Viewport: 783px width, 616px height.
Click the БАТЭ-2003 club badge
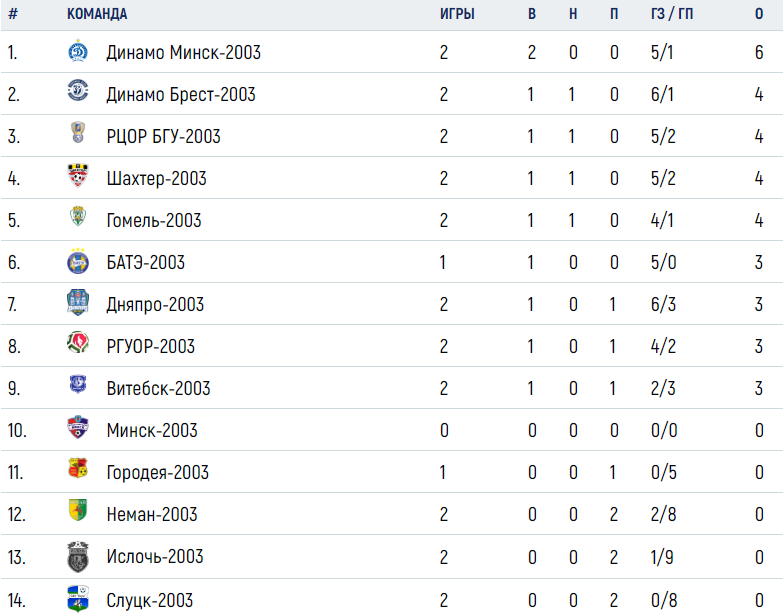click(78, 261)
